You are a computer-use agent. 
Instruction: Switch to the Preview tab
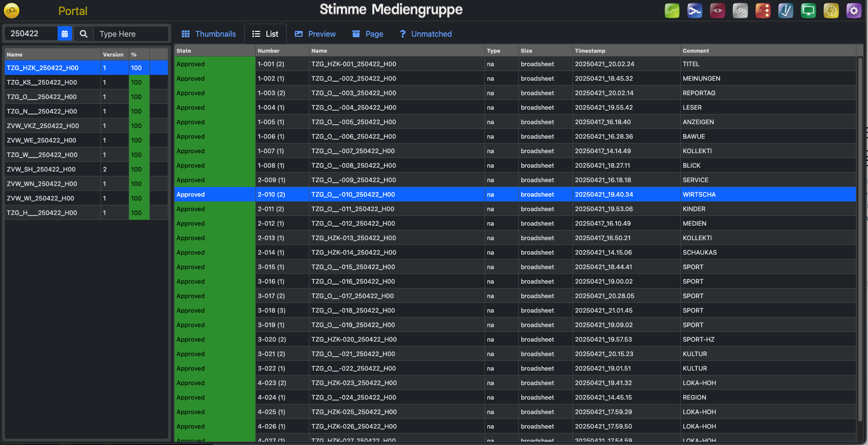pyautogui.click(x=315, y=34)
